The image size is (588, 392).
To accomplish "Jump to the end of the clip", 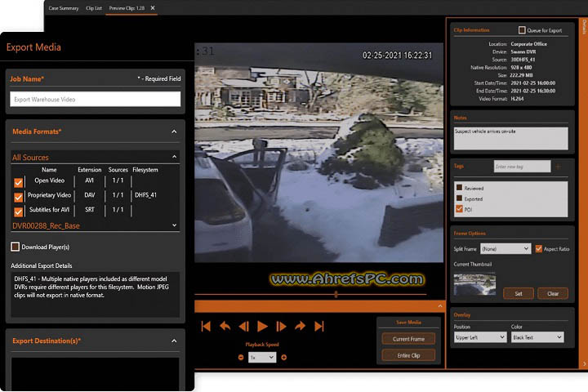I will pos(319,327).
